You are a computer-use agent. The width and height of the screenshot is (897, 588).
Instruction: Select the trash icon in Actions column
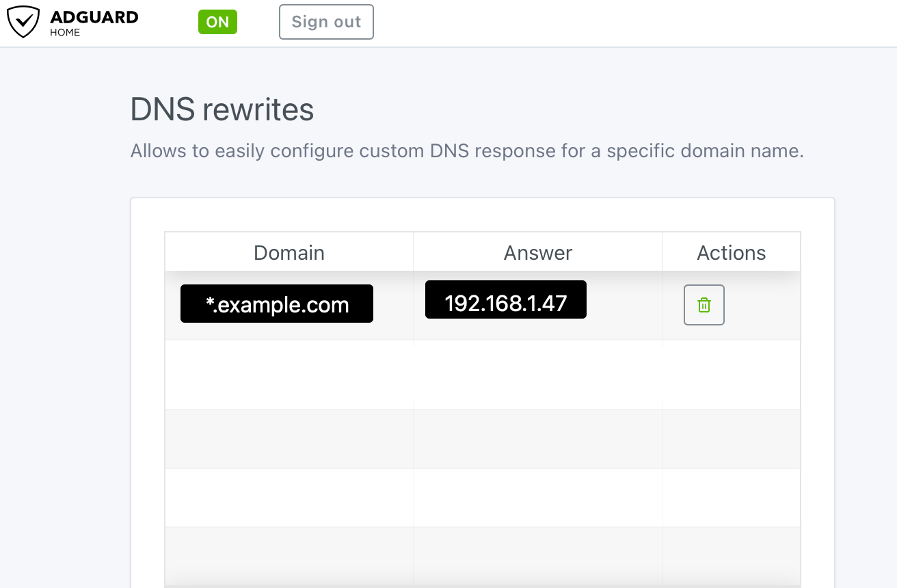[x=704, y=305]
